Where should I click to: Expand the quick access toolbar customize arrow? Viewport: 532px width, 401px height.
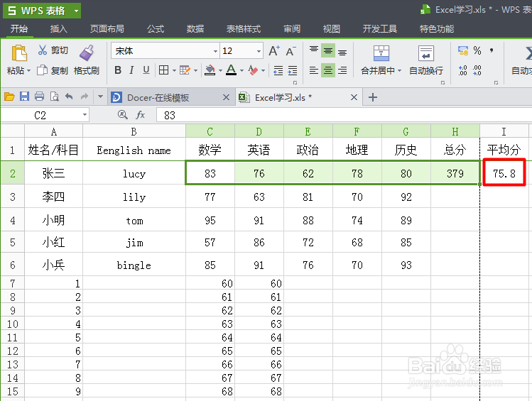point(100,97)
